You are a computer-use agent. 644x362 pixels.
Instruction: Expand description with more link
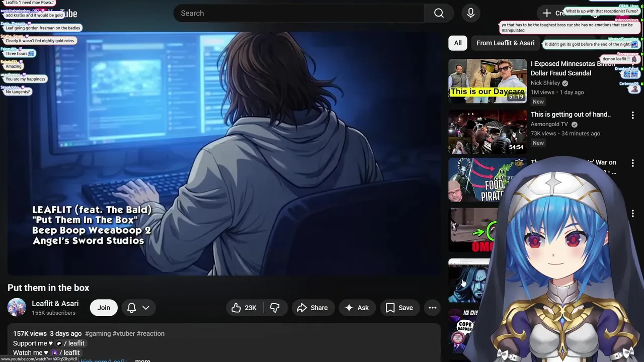[x=142, y=360]
